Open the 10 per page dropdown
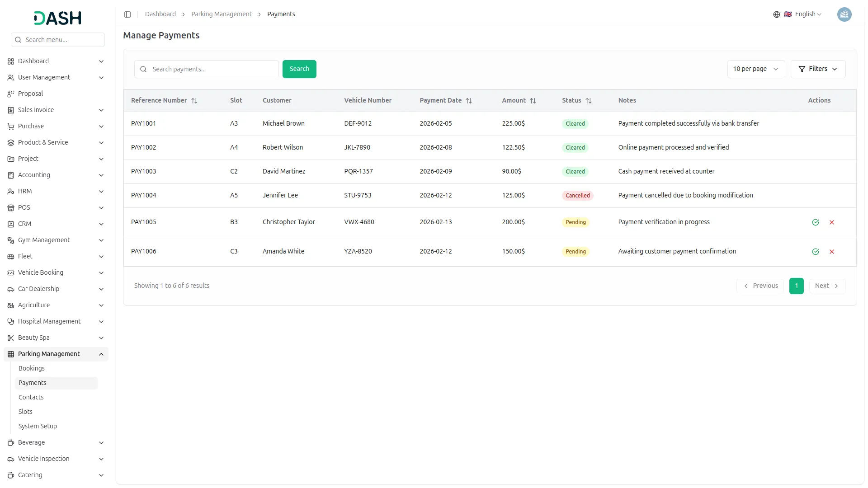 [756, 69]
